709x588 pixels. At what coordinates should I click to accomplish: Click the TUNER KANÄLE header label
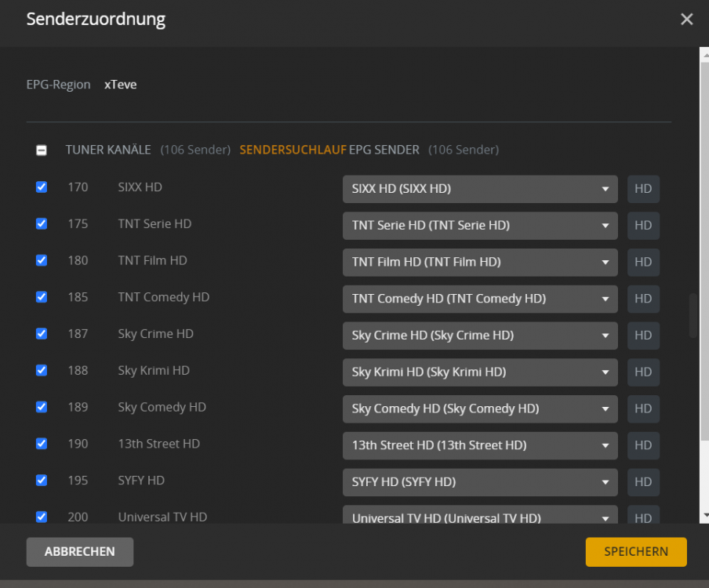click(x=108, y=150)
